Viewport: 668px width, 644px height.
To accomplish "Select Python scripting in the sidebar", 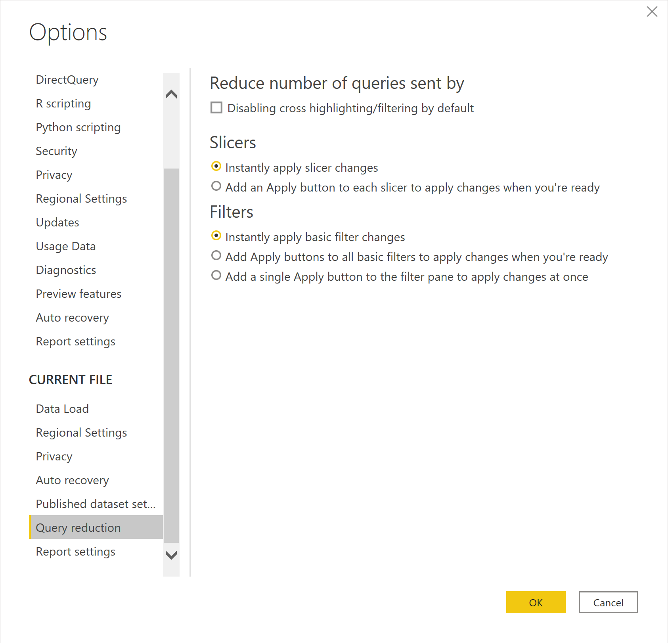I will (x=78, y=127).
